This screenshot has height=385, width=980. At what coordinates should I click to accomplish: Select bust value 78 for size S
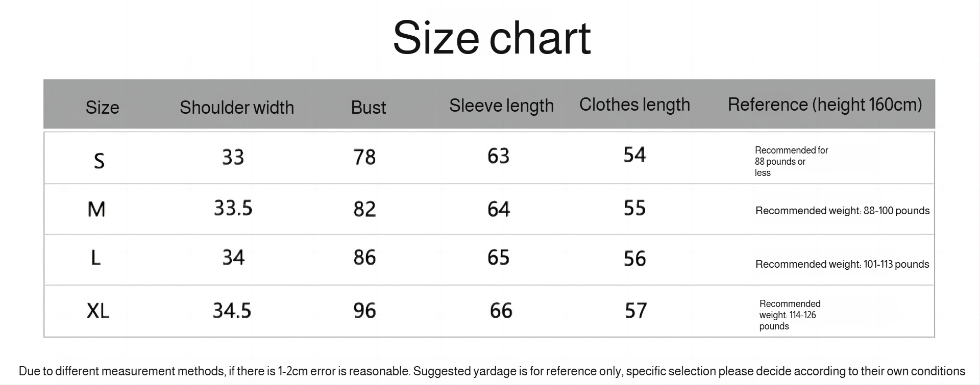(364, 157)
